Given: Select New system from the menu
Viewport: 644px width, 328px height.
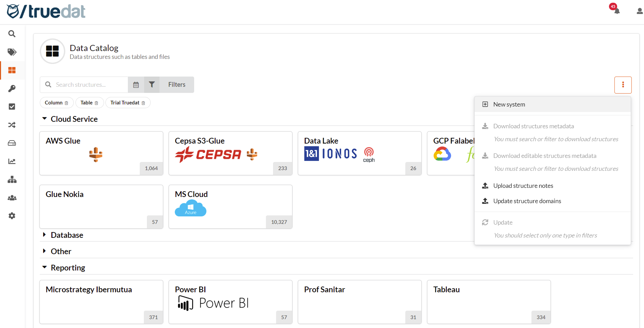Looking at the screenshot, I should pos(509,104).
